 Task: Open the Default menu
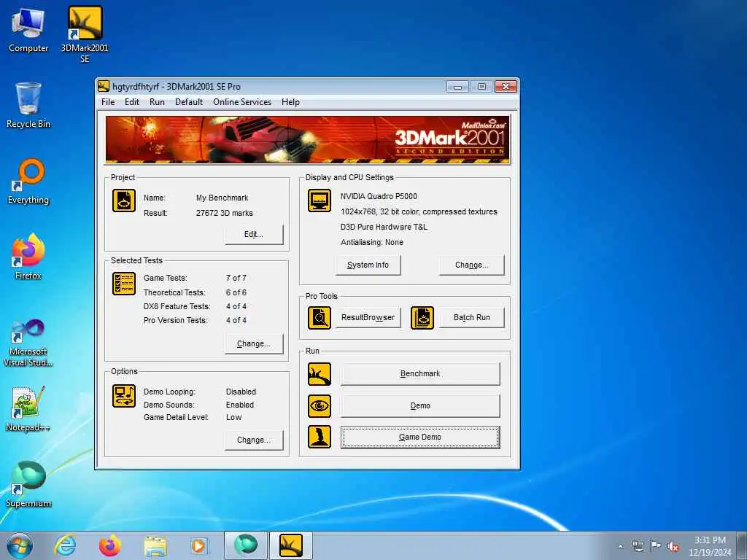tap(189, 102)
